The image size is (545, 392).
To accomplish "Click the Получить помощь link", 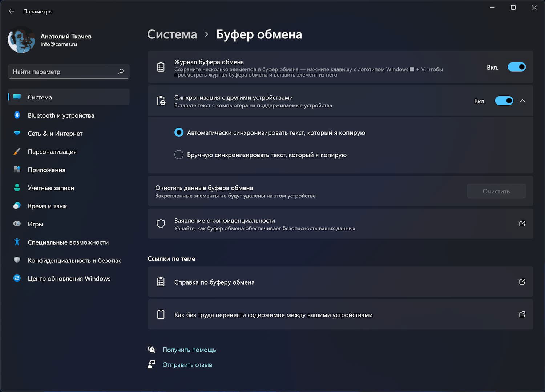I will click(x=189, y=350).
